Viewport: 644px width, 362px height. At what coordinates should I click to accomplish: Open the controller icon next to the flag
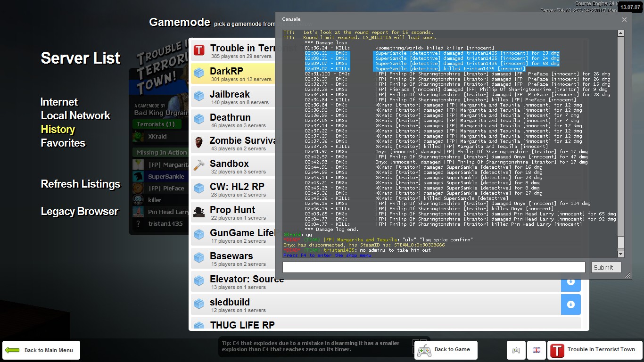(516, 350)
